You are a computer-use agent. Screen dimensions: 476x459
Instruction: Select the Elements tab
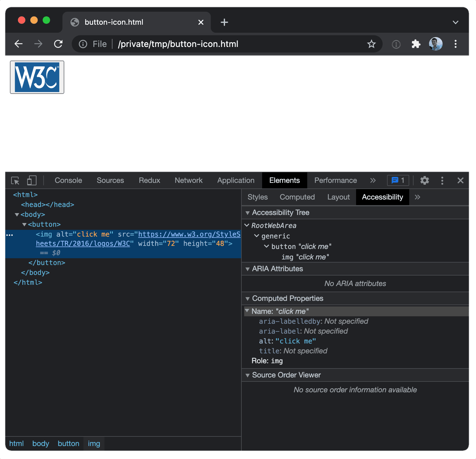click(x=285, y=180)
